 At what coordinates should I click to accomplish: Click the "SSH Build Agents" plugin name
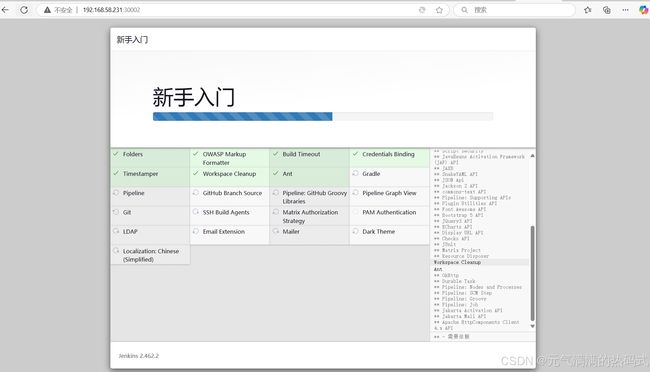point(226,212)
